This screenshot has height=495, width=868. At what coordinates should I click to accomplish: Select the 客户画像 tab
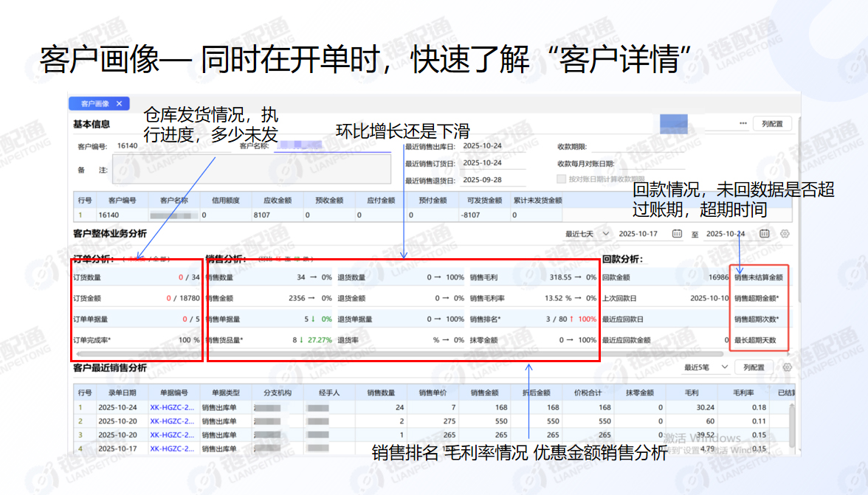[x=96, y=103]
